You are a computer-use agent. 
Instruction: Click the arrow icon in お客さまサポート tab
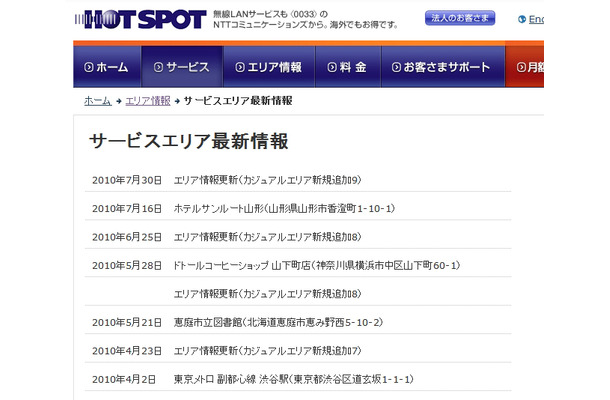396,67
